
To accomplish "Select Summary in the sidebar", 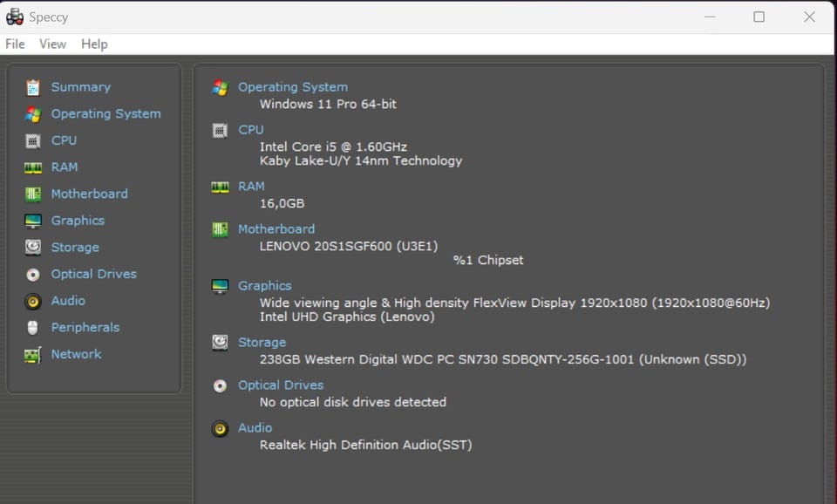I will 81,87.
